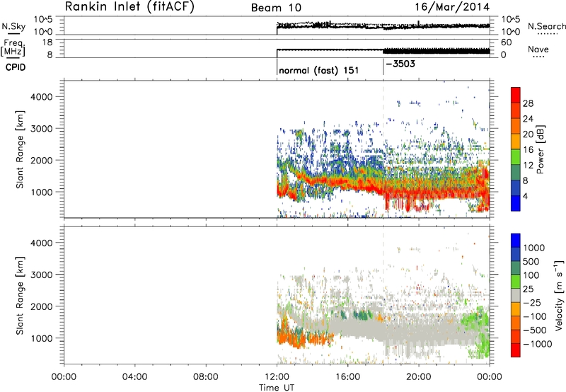
Task: Click the 8 label on Power colorbar
Action: tap(525, 181)
